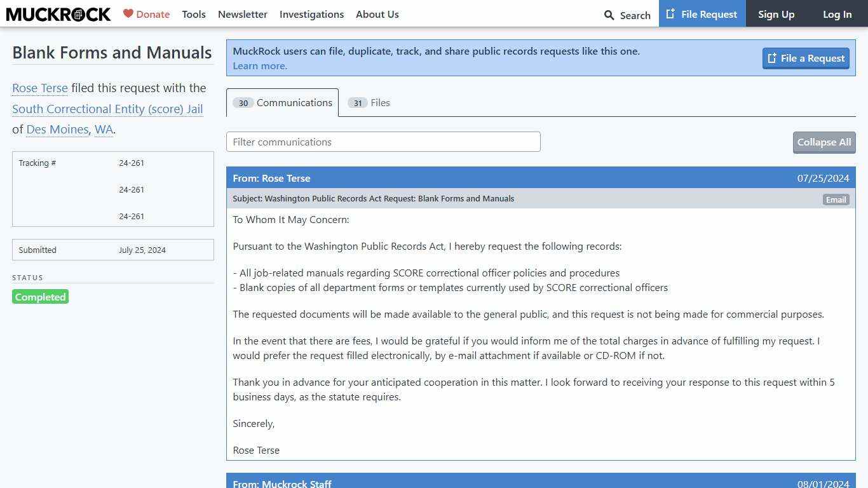Image resolution: width=868 pixels, height=488 pixels.
Task: Collapse all communications
Action: pyautogui.click(x=824, y=142)
